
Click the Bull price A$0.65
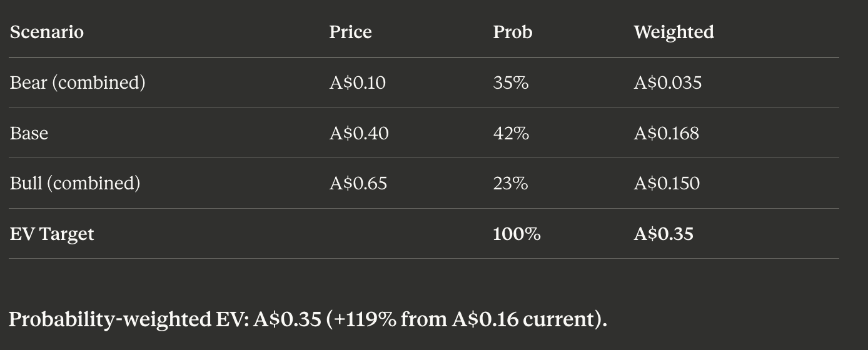click(x=358, y=183)
